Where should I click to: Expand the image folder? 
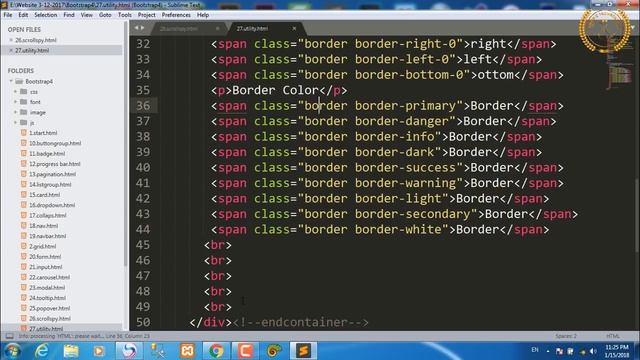click(x=16, y=112)
